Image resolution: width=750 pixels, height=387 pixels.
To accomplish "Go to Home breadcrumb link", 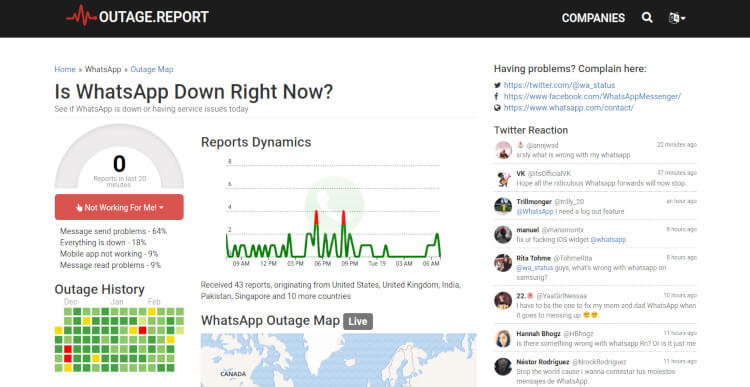I will (x=65, y=69).
